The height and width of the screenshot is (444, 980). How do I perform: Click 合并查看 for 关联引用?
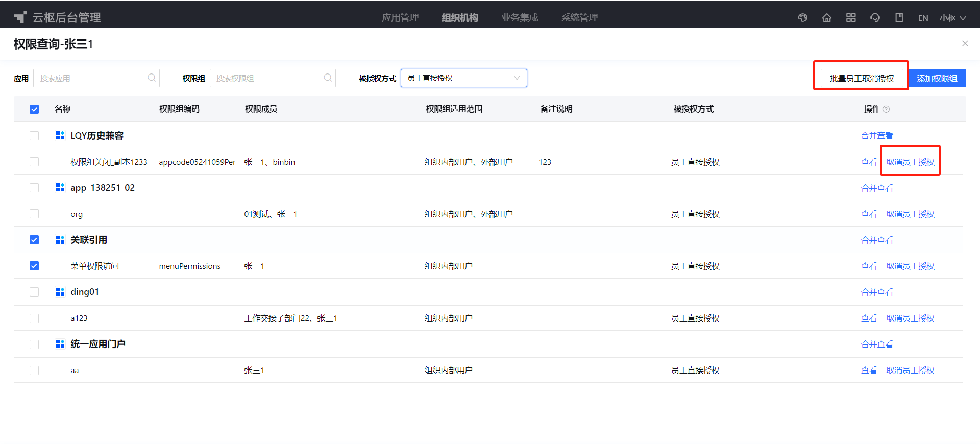coord(877,240)
